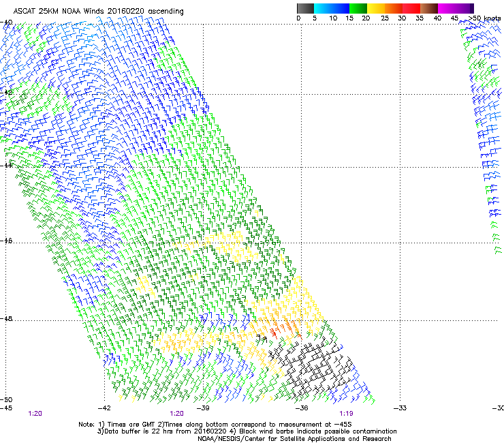The image size is (504, 443).
Task: Click the -46 latitude axis label
Action: tap(6, 241)
